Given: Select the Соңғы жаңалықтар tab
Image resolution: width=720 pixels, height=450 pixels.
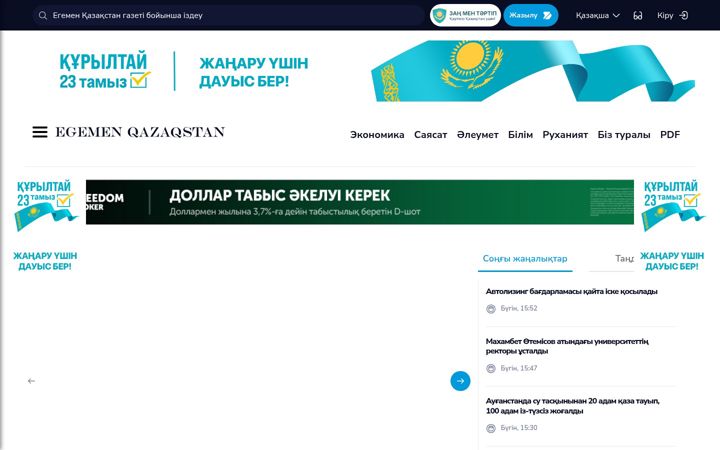Looking at the screenshot, I should (x=525, y=259).
